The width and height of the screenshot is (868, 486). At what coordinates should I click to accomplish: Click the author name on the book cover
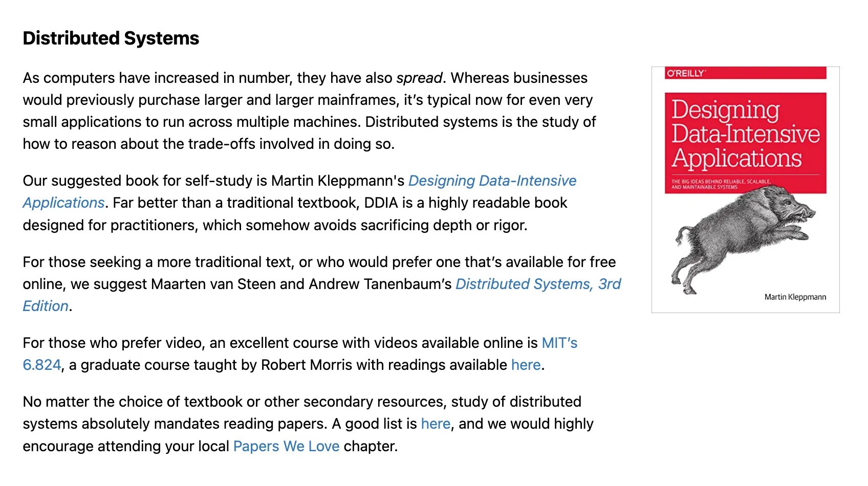795,297
